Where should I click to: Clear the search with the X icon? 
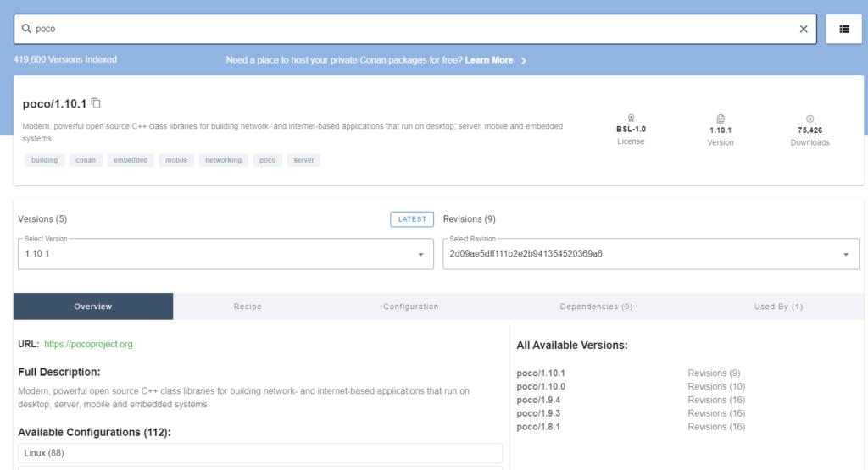[x=804, y=29]
